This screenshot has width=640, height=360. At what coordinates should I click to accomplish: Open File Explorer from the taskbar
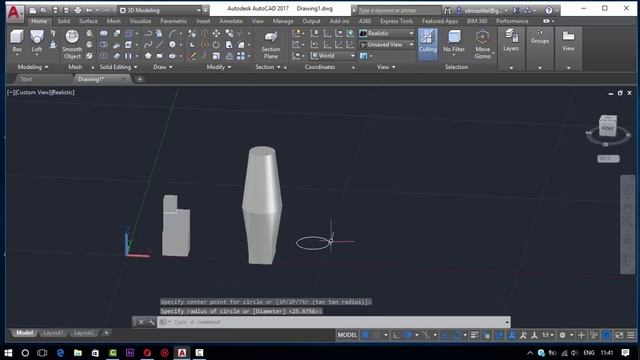(78, 353)
